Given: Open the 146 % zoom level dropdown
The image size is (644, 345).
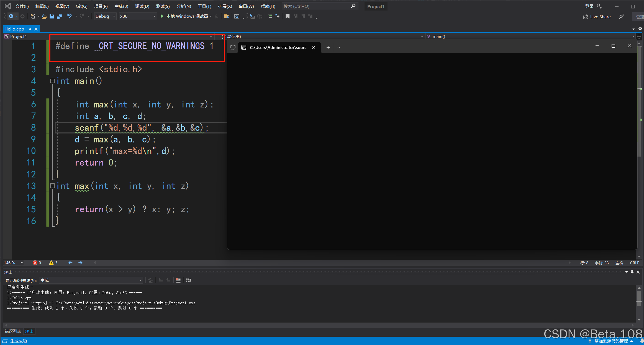Looking at the screenshot, I should [x=22, y=263].
